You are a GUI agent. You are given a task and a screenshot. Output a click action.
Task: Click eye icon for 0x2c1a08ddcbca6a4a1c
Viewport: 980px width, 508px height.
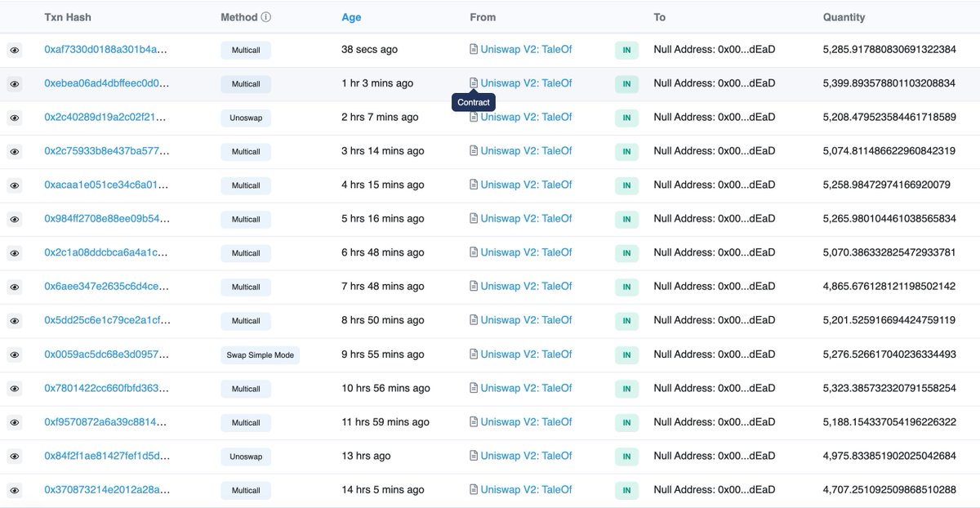[x=15, y=253]
